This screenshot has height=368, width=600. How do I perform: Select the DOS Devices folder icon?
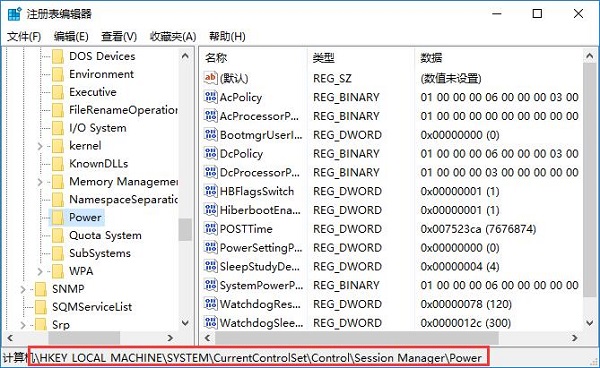click(58, 56)
